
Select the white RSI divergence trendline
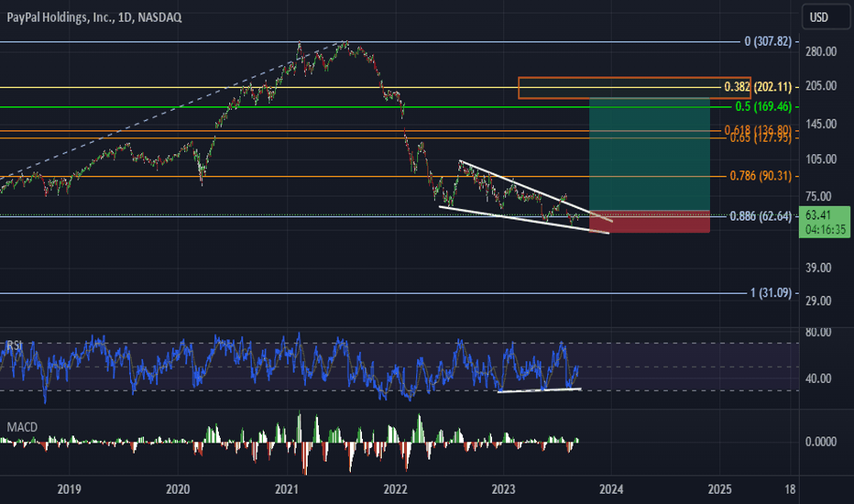(x=539, y=390)
